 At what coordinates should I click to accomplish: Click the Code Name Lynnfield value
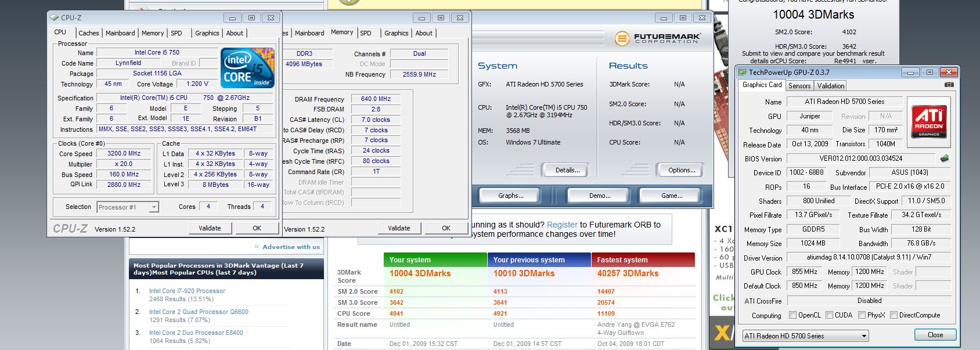pyautogui.click(x=128, y=63)
